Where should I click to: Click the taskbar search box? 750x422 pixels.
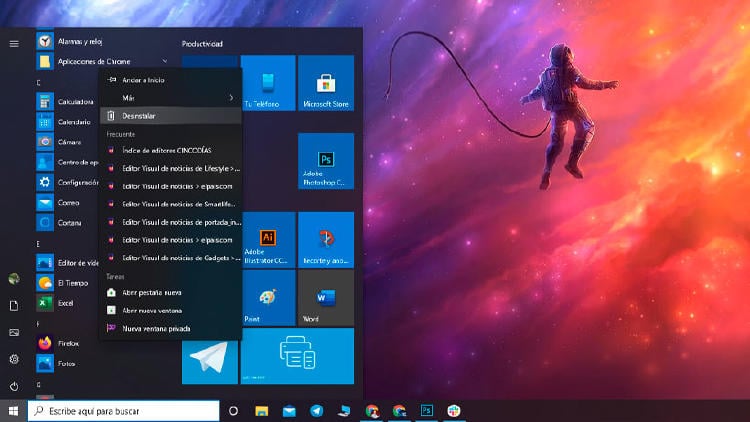click(122, 411)
